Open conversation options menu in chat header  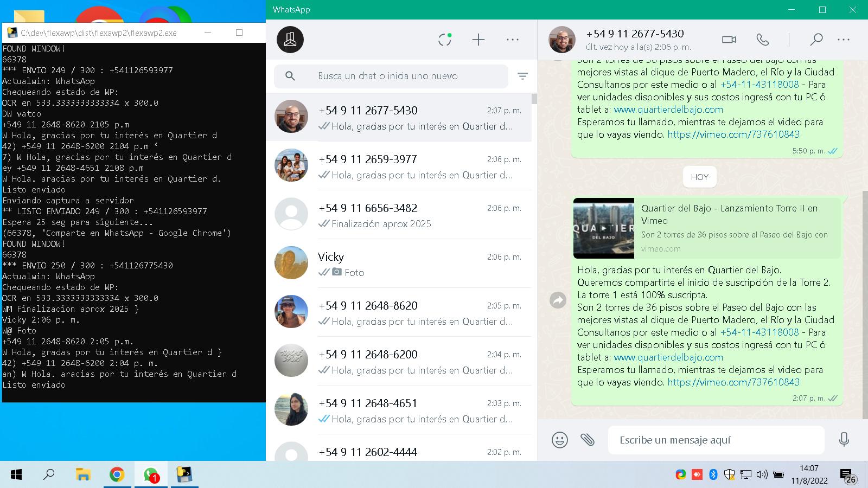pos(844,40)
